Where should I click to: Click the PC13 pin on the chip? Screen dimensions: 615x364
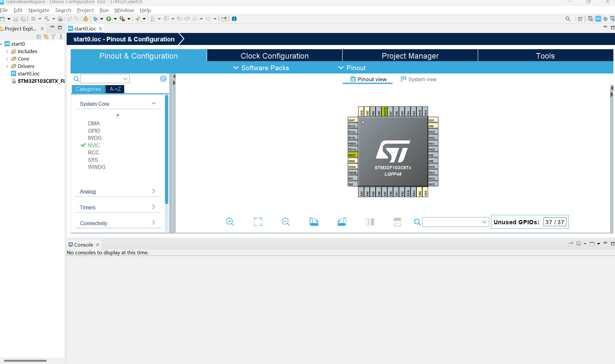353,126
